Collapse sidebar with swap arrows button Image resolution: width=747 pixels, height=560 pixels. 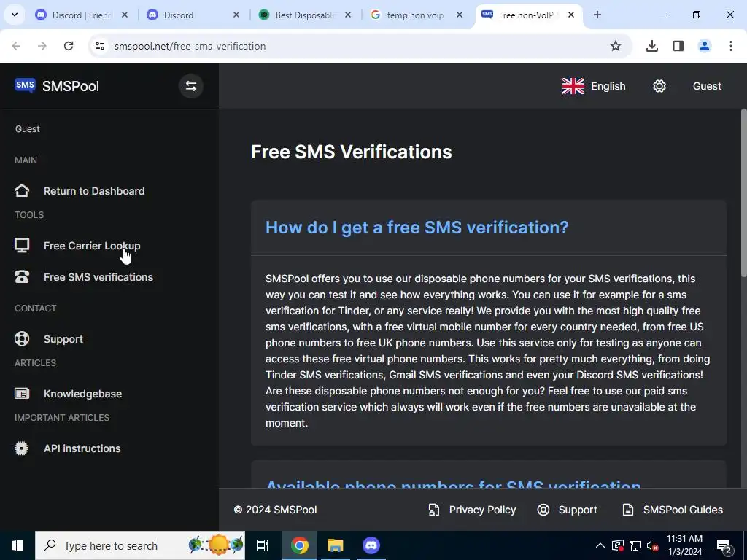coord(191,86)
